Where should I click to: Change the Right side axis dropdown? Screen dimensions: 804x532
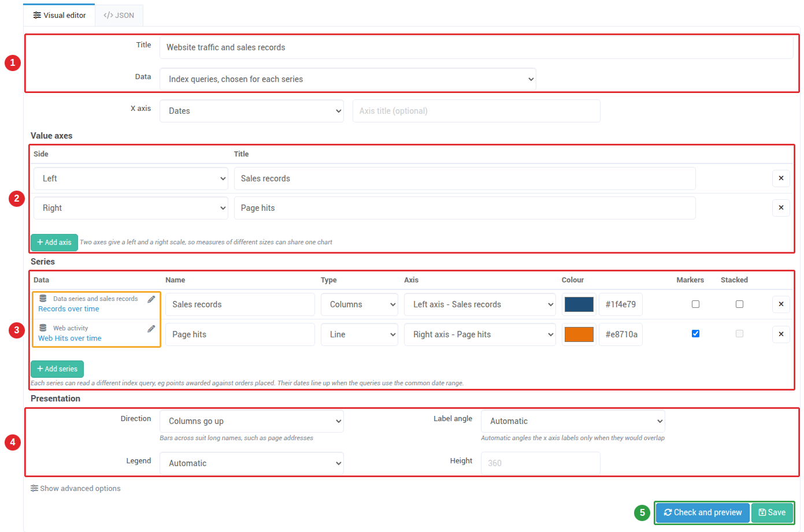pos(131,208)
